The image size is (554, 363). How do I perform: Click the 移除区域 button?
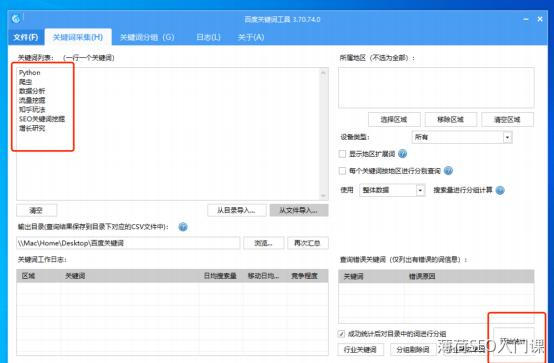click(451, 119)
